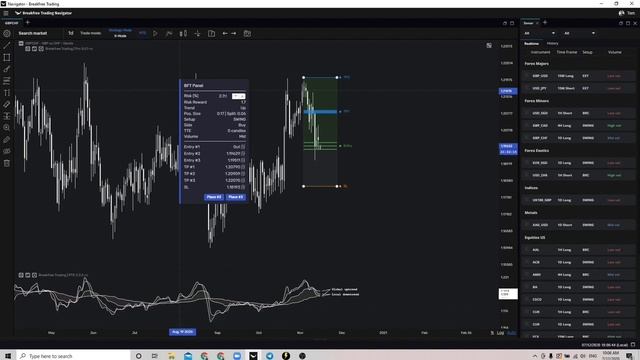Open the hamburger menu at top left
The height and width of the screenshot is (360, 640).
click(x=6, y=13)
